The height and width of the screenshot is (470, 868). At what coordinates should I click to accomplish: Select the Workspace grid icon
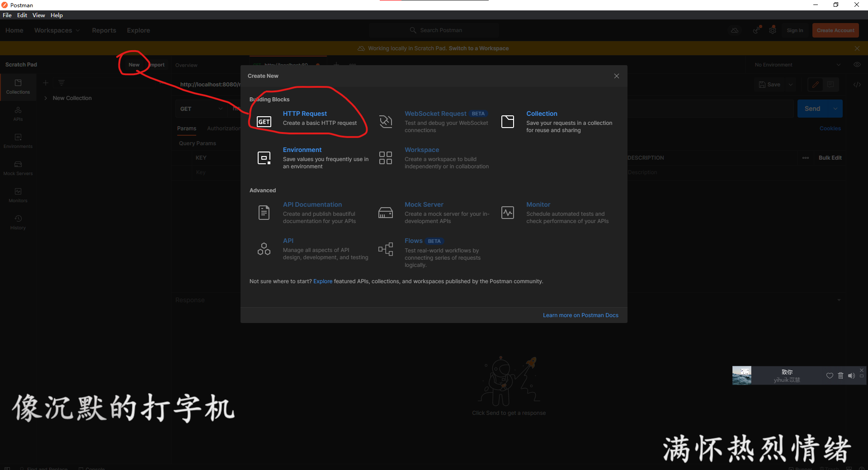click(386, 158)
